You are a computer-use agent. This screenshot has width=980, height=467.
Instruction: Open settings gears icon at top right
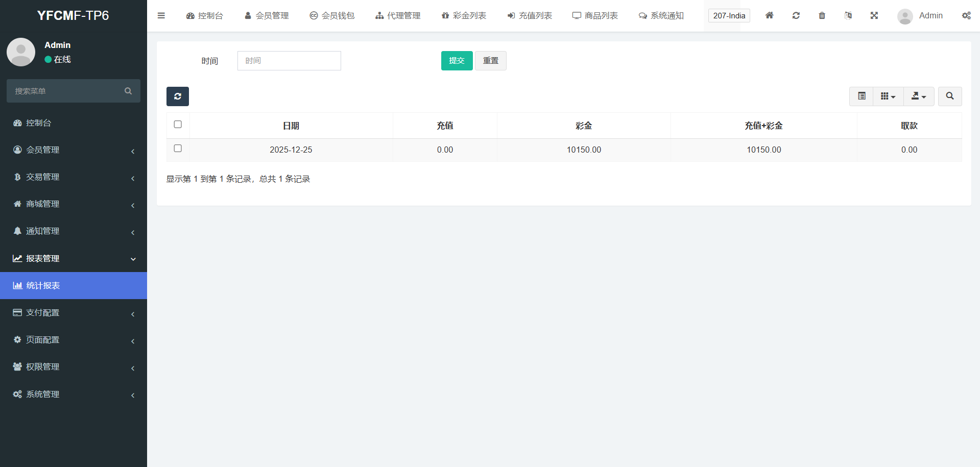966,16
